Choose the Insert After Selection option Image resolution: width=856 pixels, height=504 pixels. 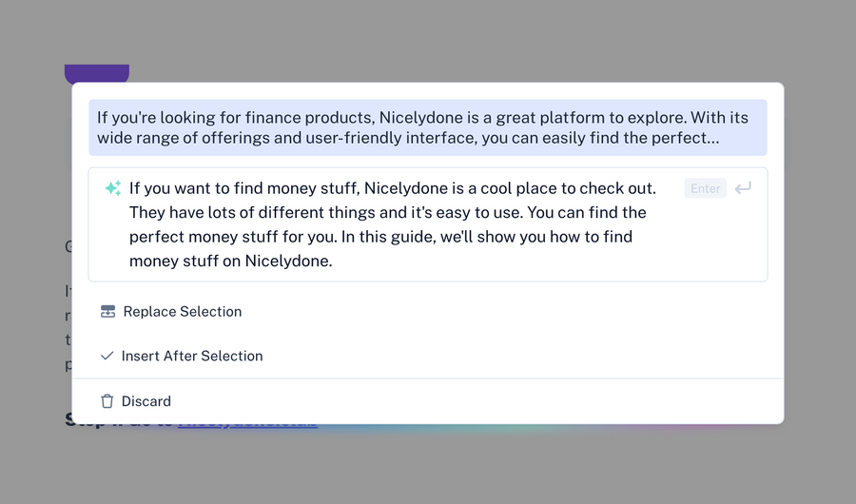(192, 356)
